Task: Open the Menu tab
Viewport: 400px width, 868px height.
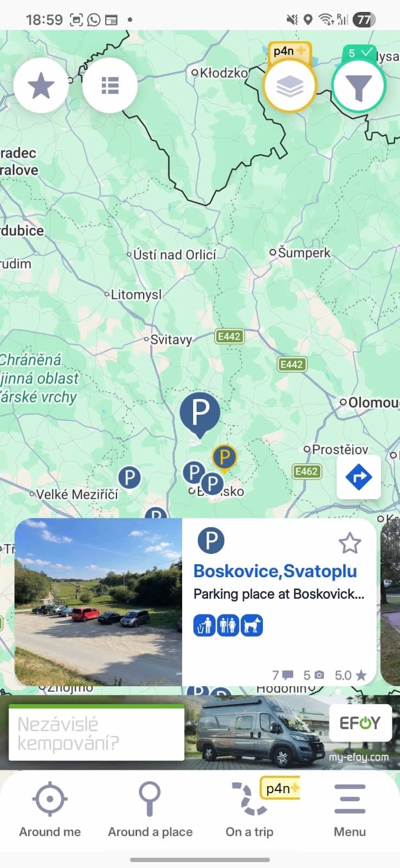Action: click(350, 809)
